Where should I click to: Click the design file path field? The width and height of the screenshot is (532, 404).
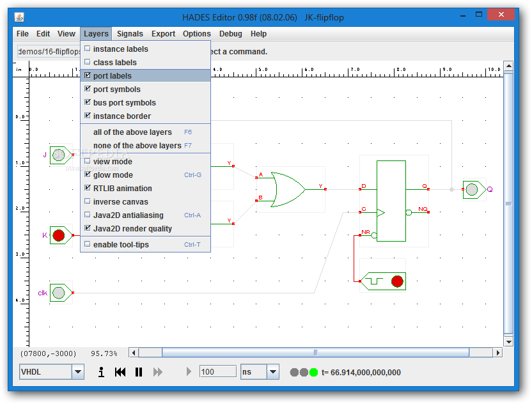tap(49, 52)
